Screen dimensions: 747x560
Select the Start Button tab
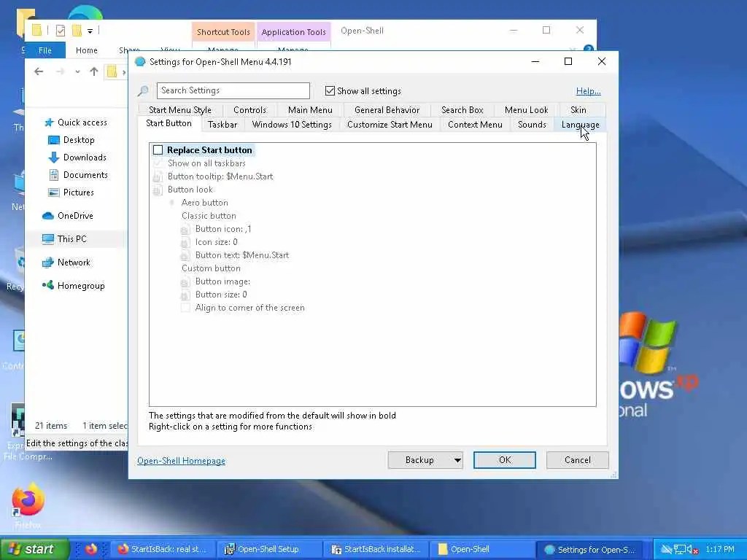(169, 123)
